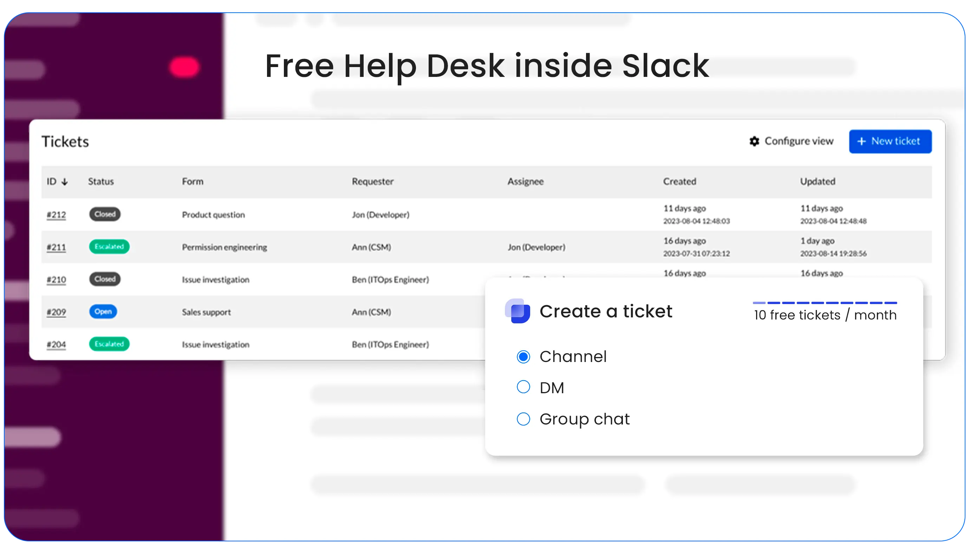Click the ID column sort arrow
This screenshot has height=560, width=976.
(x=65, y=182)
